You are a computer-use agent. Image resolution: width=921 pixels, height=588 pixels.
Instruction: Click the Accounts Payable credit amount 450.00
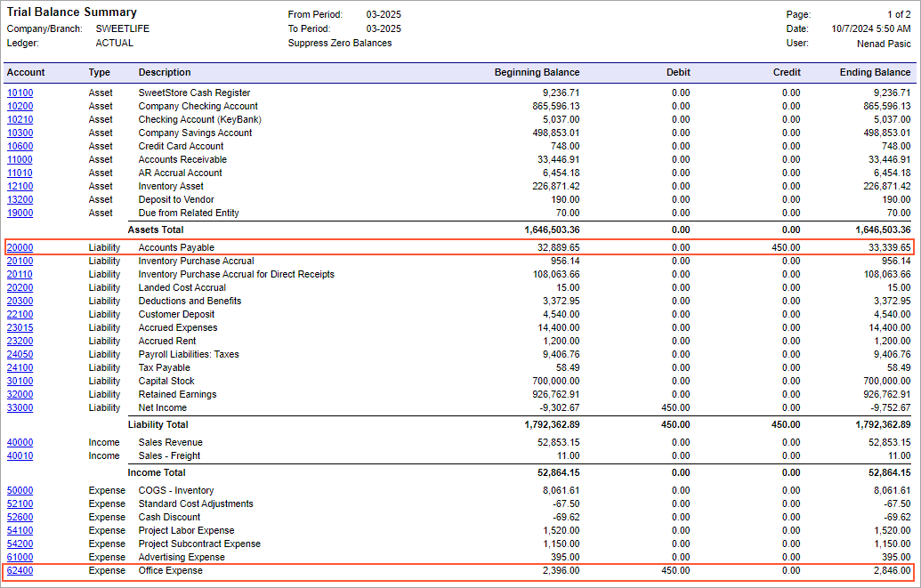tap(784, 247)
